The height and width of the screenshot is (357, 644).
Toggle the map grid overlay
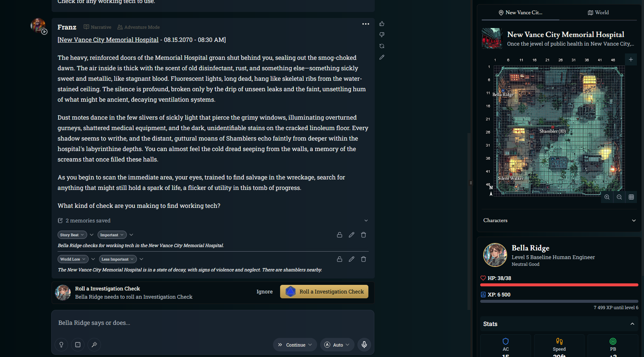point(631,197)
